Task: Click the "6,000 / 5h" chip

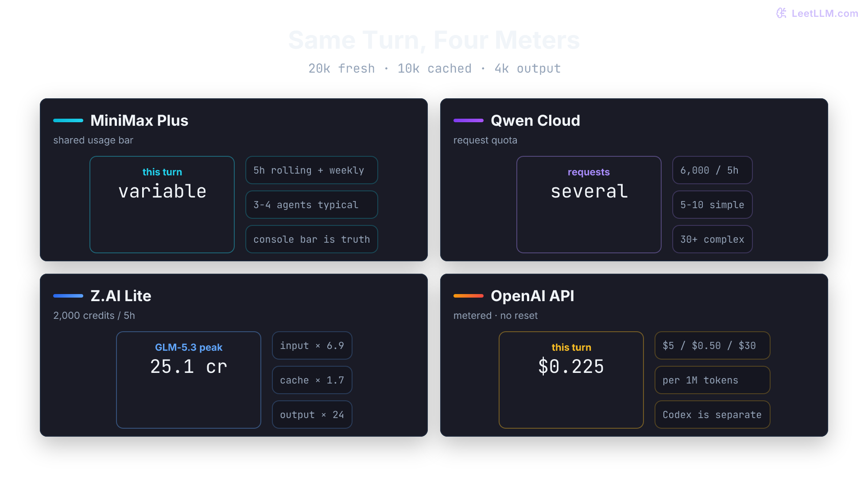Action: point(712,170)
